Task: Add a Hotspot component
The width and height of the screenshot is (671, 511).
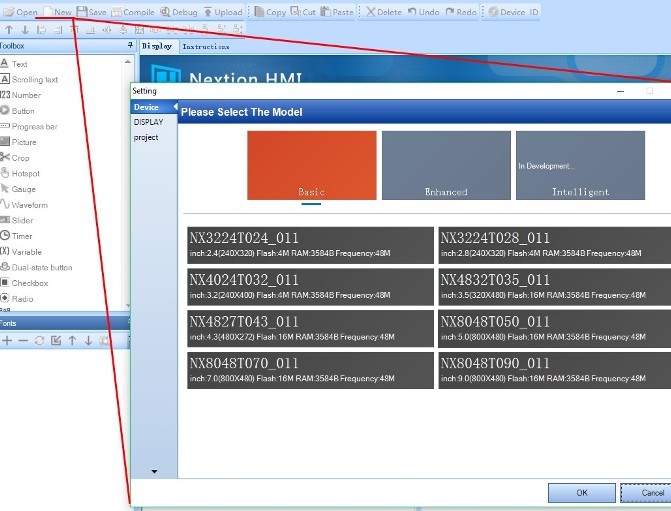Action: tap(20, 173)
